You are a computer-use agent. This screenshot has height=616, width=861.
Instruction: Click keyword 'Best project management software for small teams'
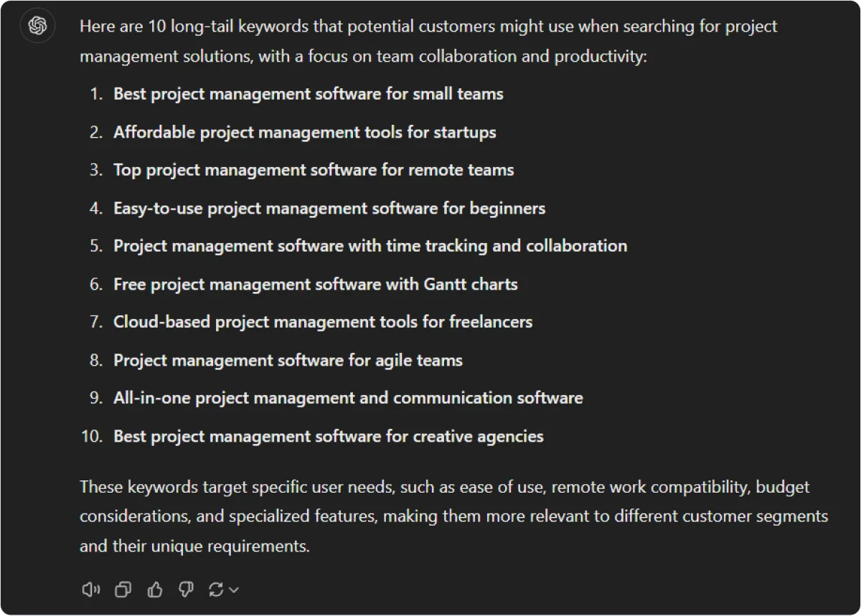click(309, 94)
